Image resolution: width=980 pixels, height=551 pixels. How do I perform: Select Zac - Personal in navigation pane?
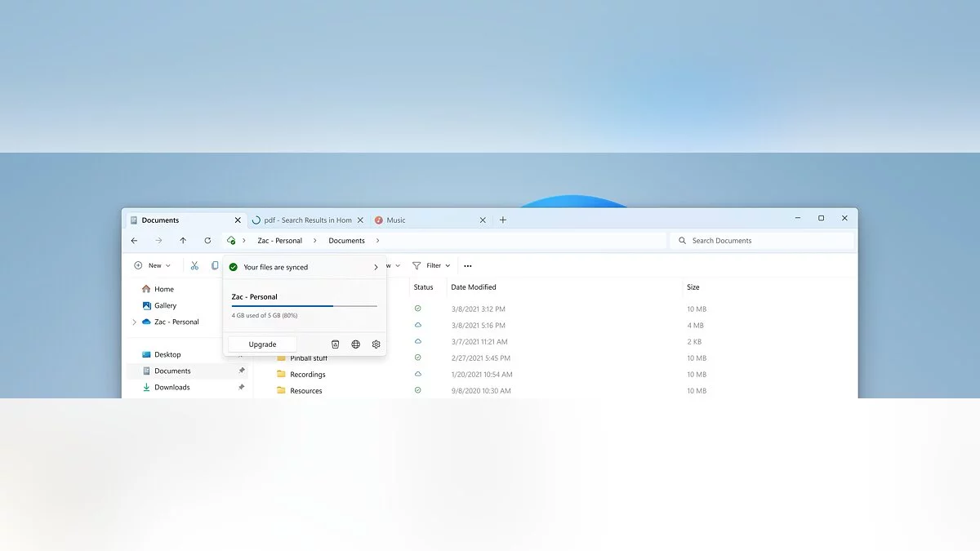176,322
